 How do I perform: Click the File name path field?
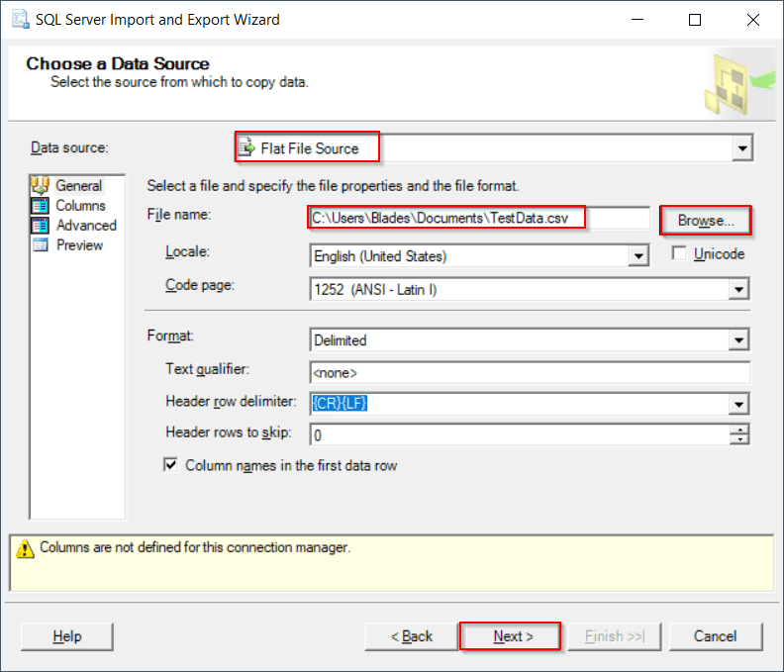coord(479,218)
